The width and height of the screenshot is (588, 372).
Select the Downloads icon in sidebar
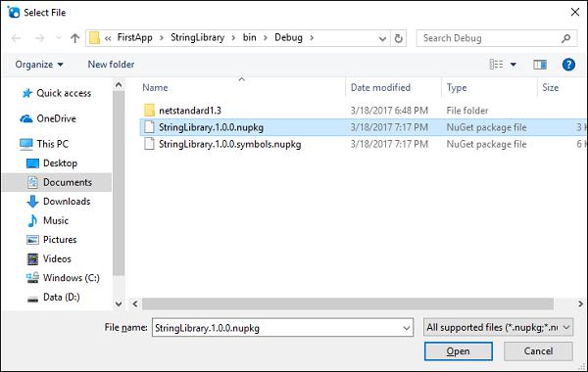point(32,201)
